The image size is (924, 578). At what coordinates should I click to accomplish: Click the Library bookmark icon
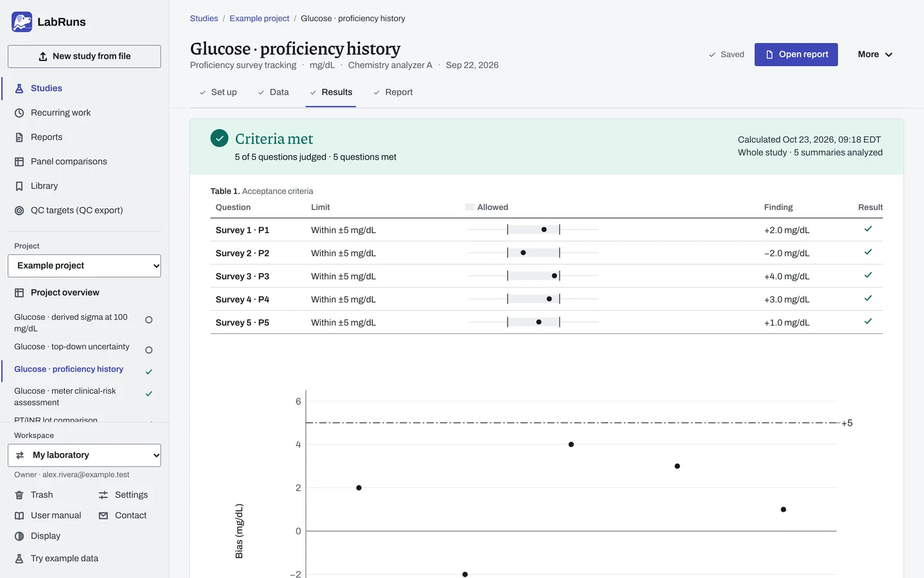click(19, 186)
